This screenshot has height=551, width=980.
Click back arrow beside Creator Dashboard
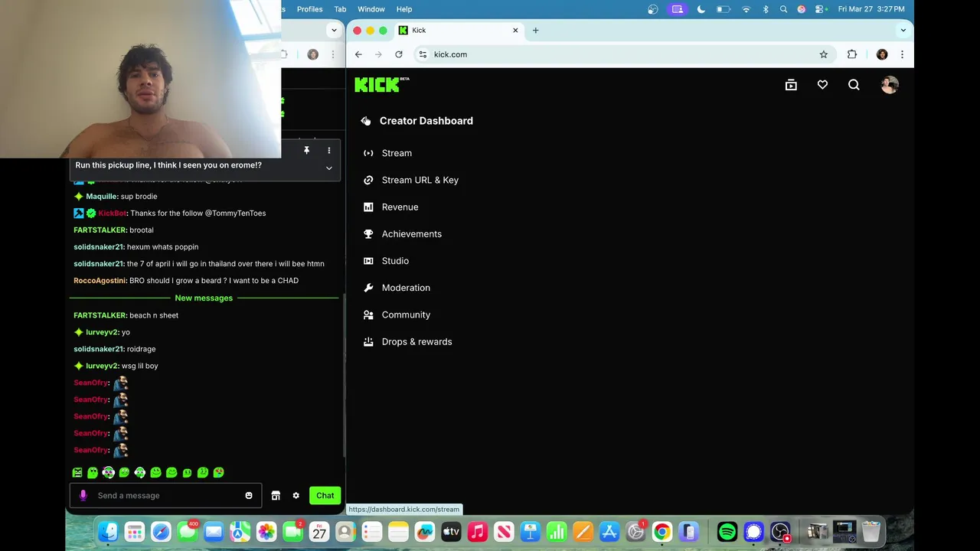(x=366, y=121)
